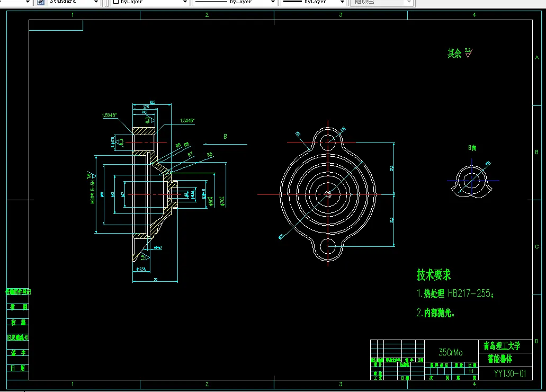Click zone letter D on right border
The image size is (546, 392).
click(536, 341)
